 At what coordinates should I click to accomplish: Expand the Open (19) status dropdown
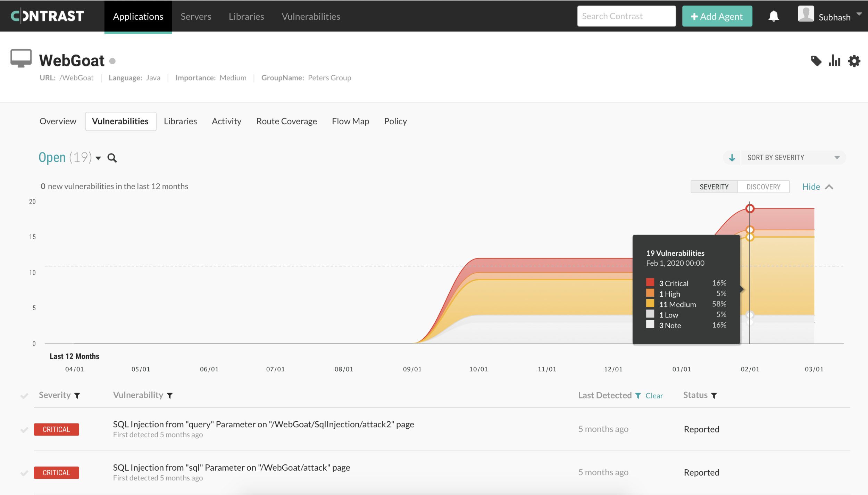[98, 158]
